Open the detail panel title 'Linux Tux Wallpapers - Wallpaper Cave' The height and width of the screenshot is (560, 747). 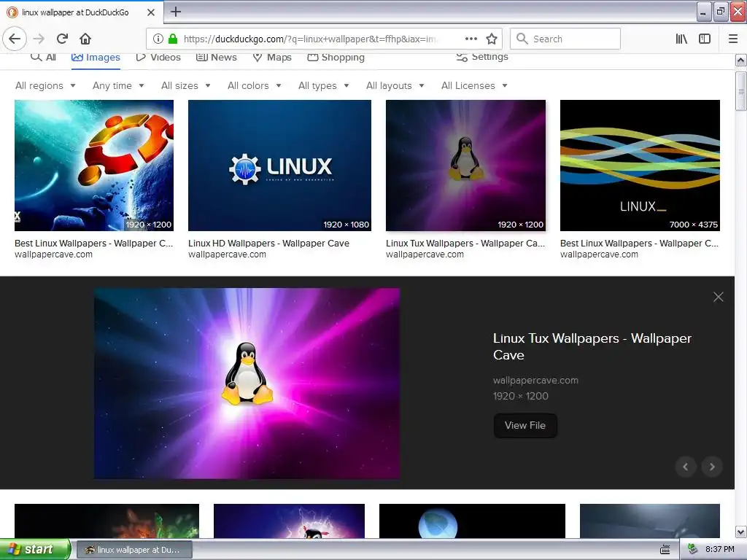pyautogui.click(x=592, y=346)
